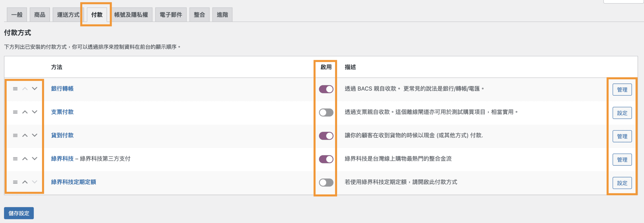Image resolution: width=644 pixels, height=223 pixels.
Task: Open the 電子郵件 settings tab
Action: click(x=171, y=15)
